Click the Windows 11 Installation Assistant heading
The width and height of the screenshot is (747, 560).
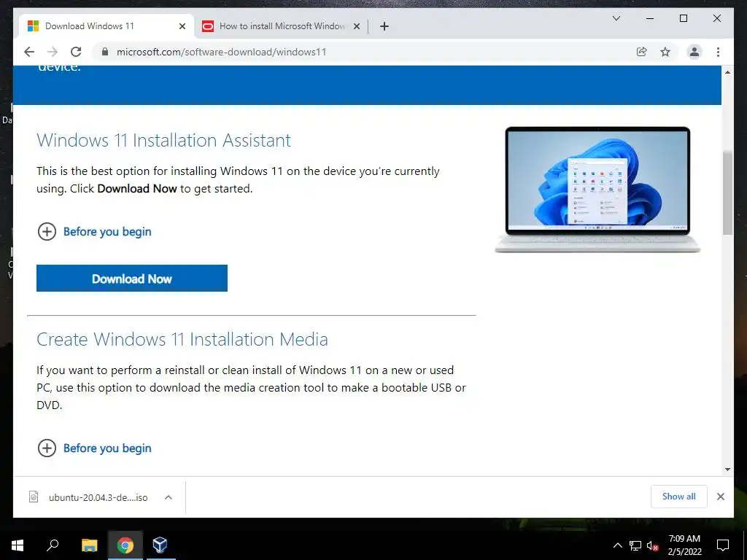[x=163, y=141]
